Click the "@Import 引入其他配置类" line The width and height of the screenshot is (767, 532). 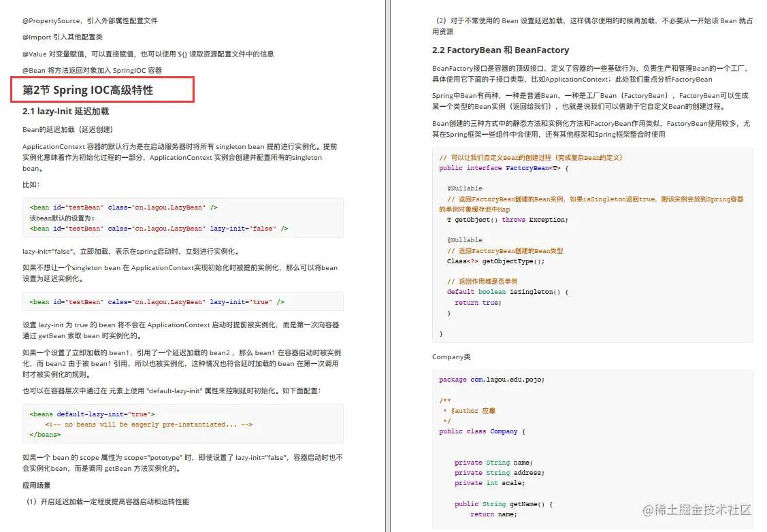[63, 37]
